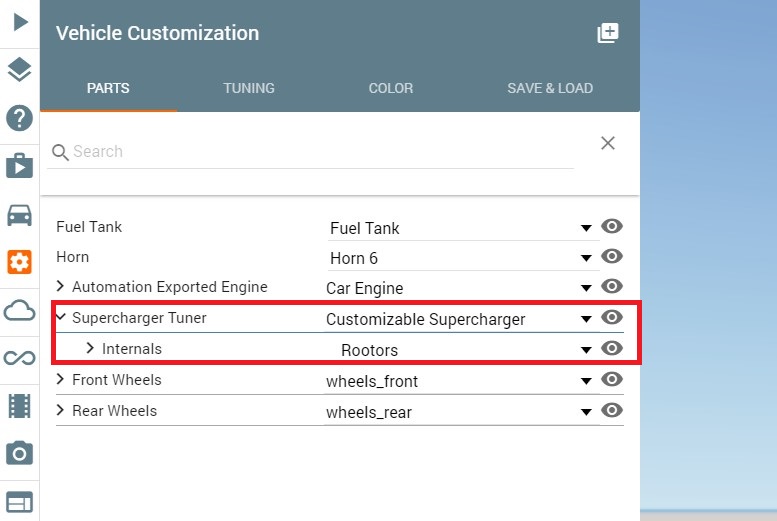The image size is (777, 521).
Task: Open the wheels_rear dropdown
Action: [461, 412]
